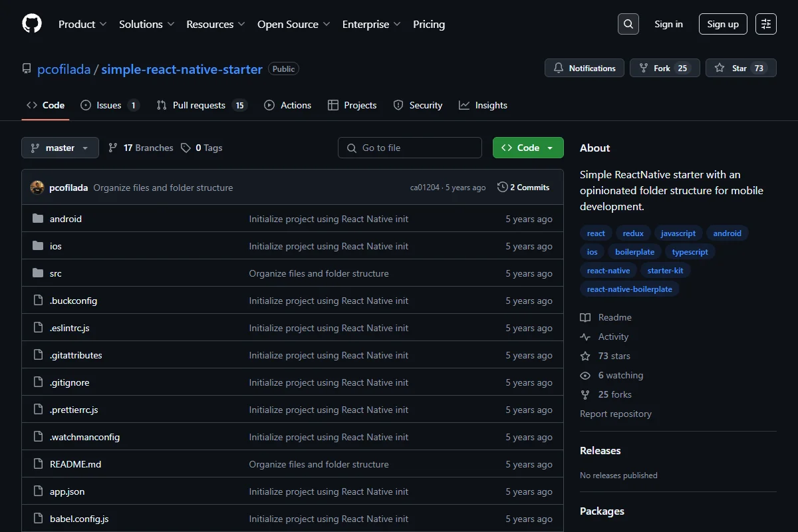This screenshot has height=532, width=798.
Task: Star the repository
Action: pyautogui.click(x=741, y=68)
